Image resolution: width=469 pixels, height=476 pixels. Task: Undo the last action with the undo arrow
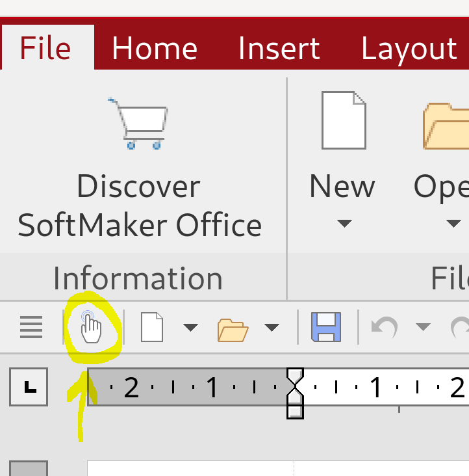[x=383, y=326]
